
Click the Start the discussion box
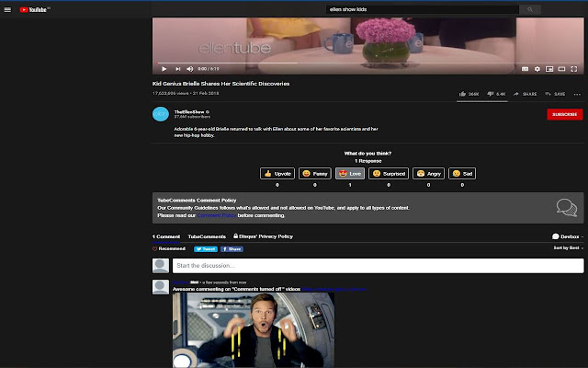tap(378, 266)
